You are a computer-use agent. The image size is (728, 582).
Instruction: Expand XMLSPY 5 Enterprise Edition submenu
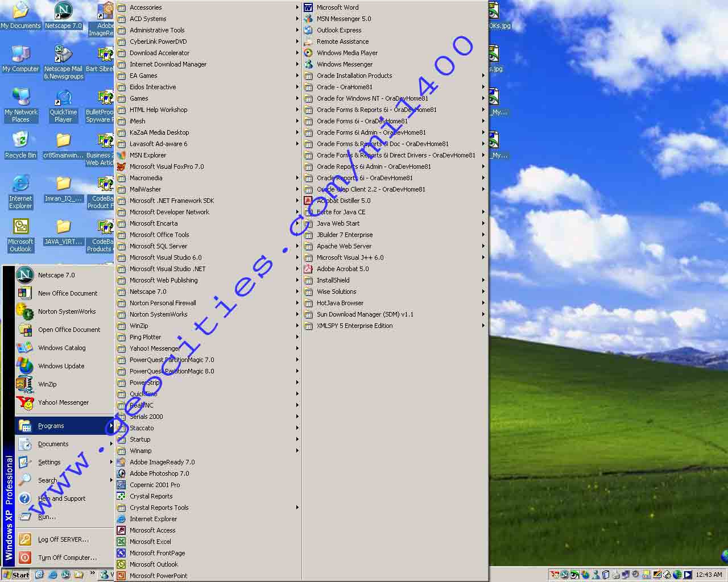395,326
